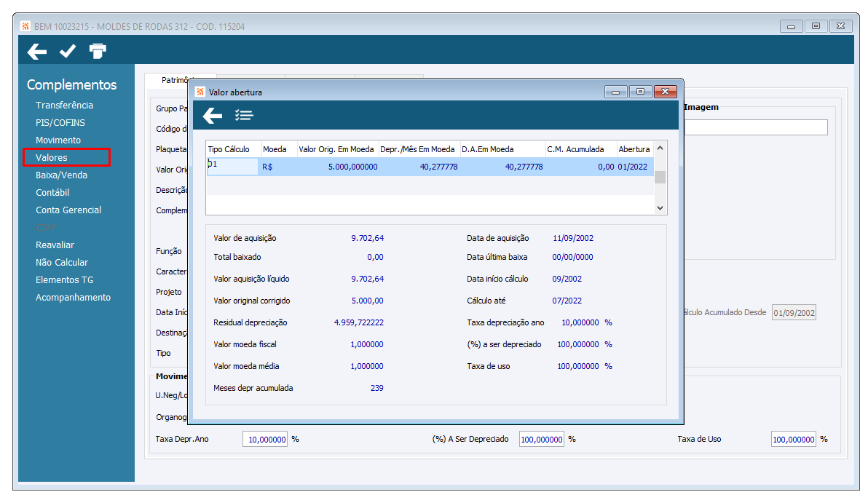Viewport: 868px width, 500px height.
Task: Open Transferência in Complementos menu
Action: click(64, 105)
